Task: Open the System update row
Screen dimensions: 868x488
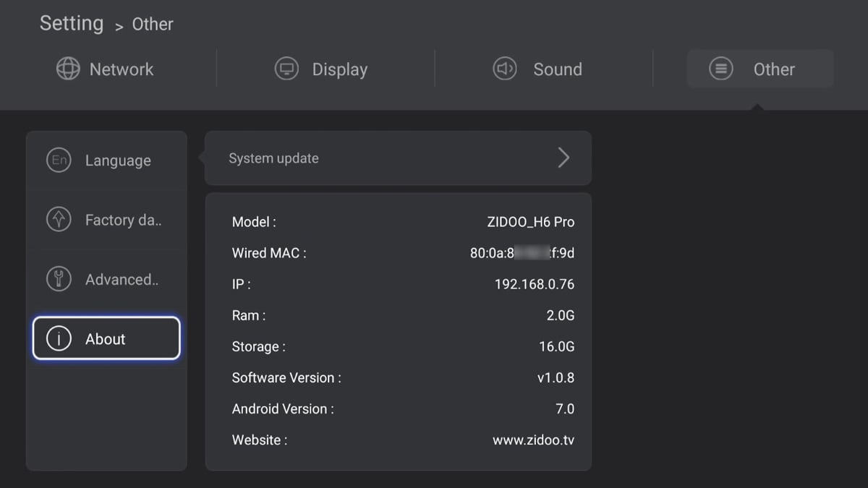Action: click(398, 158)
